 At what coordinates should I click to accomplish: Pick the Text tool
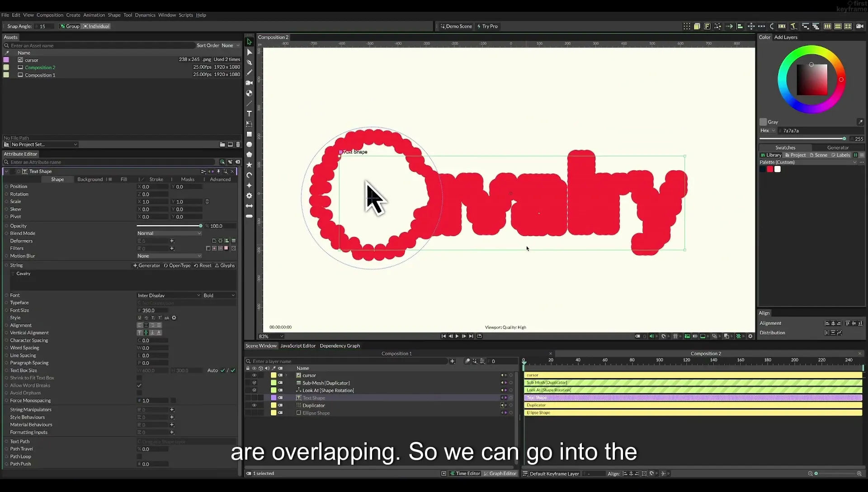(249, 114)
